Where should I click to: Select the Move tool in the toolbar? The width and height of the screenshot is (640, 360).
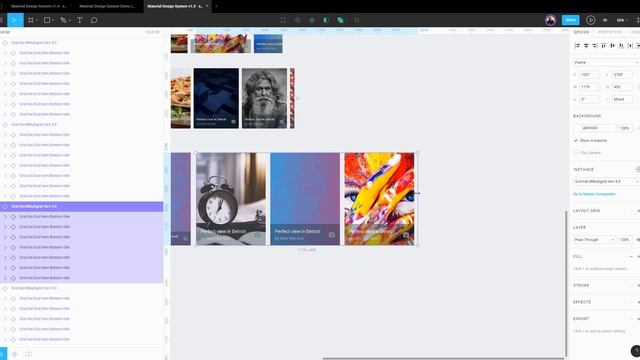click(x=15, y=20)
